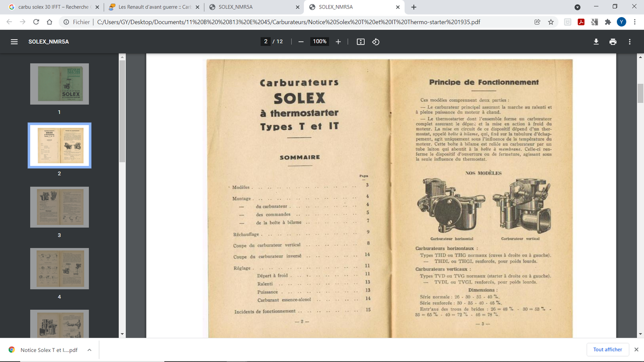Select page 4 thumbnail

(59, 268)
